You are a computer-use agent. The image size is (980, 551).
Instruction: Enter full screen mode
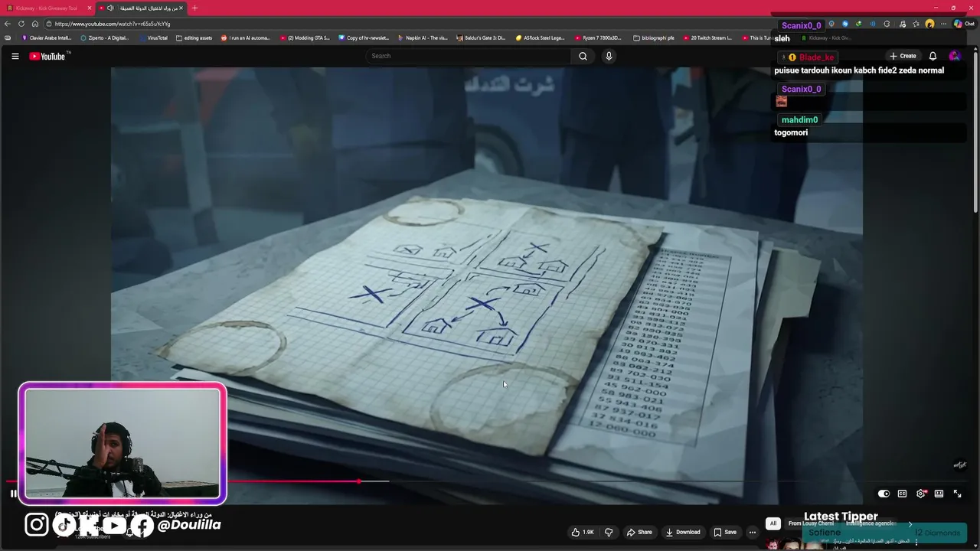[x=957, y=494]
